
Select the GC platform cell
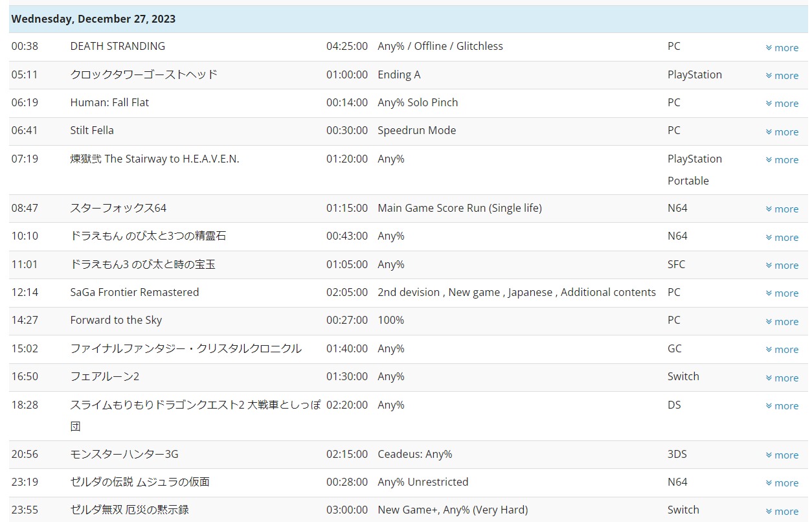tap(675, 348)
